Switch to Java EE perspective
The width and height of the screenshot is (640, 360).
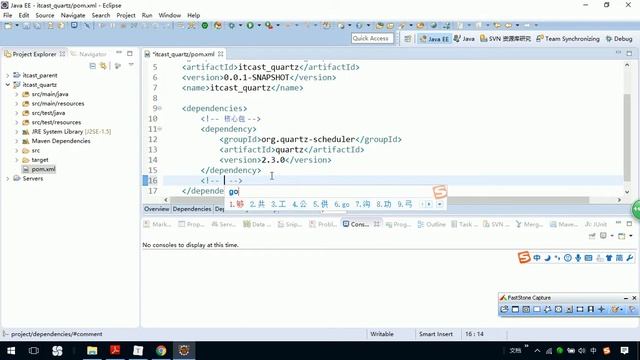(434, 39)
